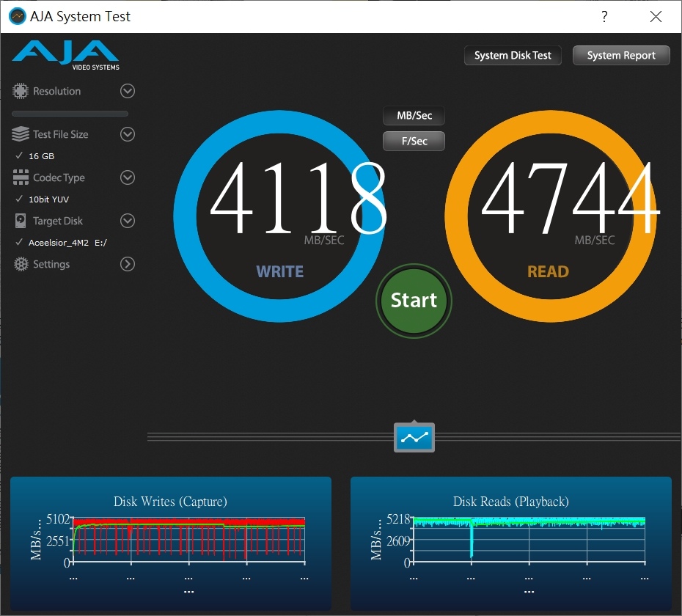Viewport: 682px width, 616px height.
Task: Click the Codec Type filmstrip icon
Action: coord(21,177)
